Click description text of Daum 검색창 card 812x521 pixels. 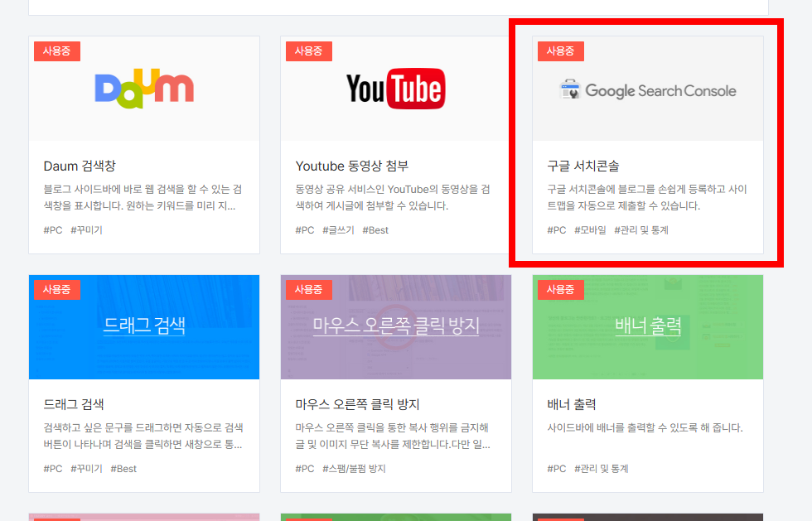click(143, 197)
